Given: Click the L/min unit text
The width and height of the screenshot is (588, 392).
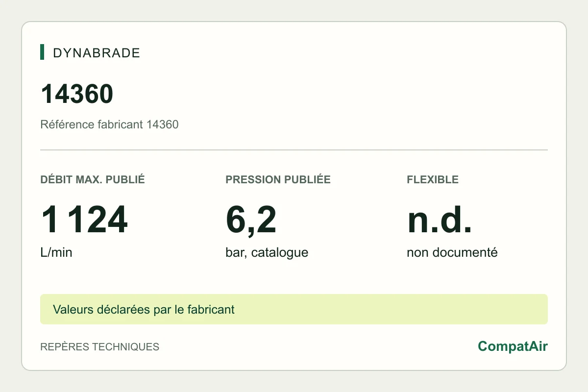Looking at the screenshot, I should 56,253.
